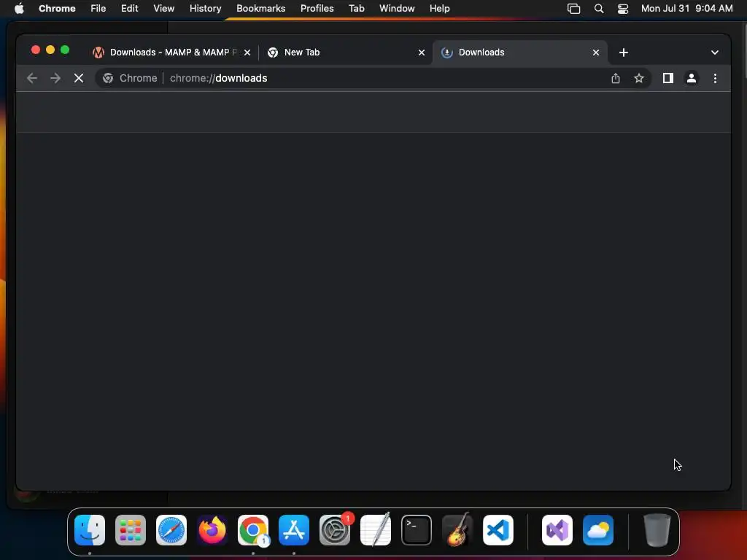
Task: Open a new tab with plus button
Action: pyautogui.click(x=624, y=52)
